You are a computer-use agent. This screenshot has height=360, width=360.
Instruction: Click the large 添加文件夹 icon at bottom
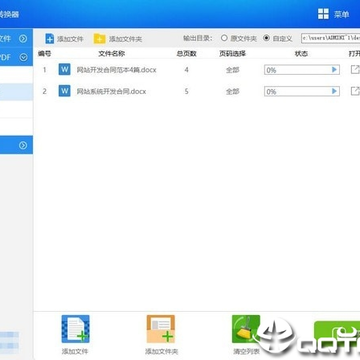161,329
